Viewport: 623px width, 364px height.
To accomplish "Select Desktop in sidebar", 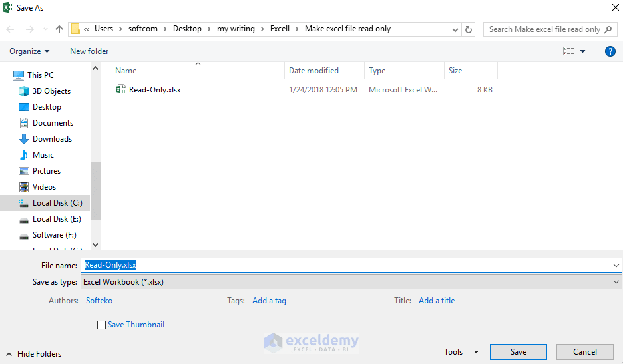I will click(47, 107).
